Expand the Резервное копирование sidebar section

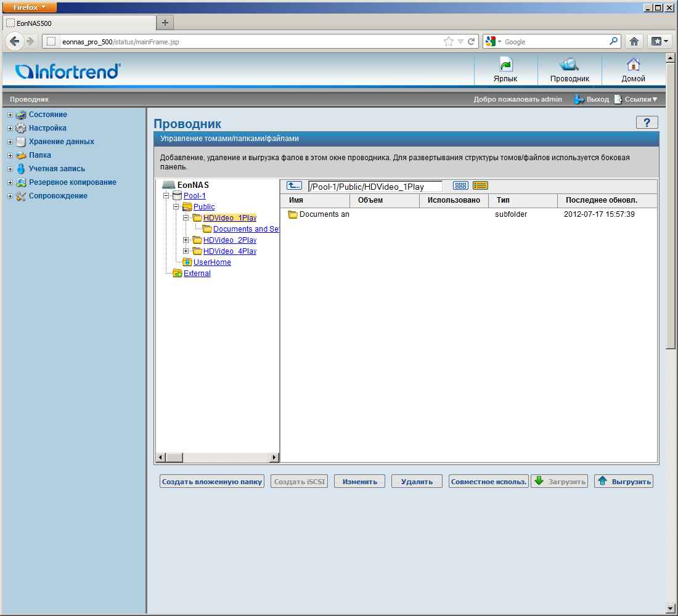tap(10, 182)
